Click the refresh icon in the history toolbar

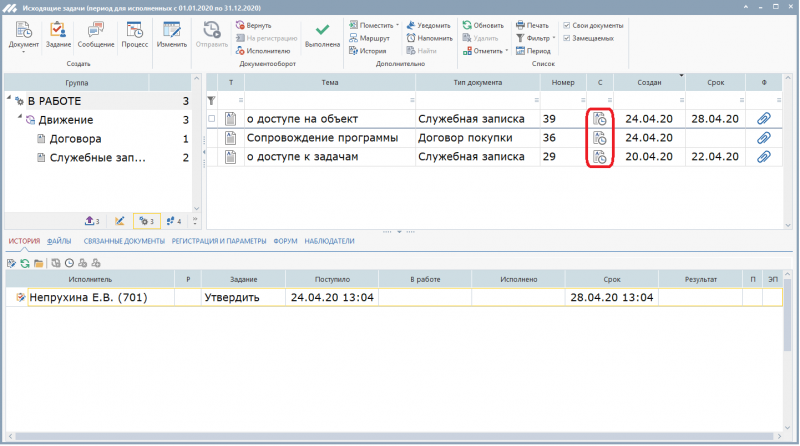[x=24, y=263]
